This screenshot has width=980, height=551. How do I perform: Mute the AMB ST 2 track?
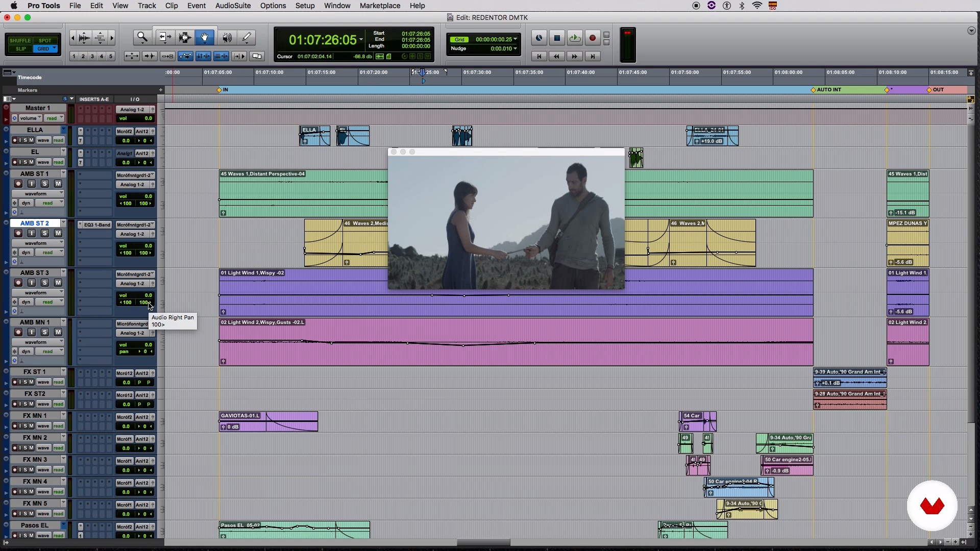click(58, 233)
